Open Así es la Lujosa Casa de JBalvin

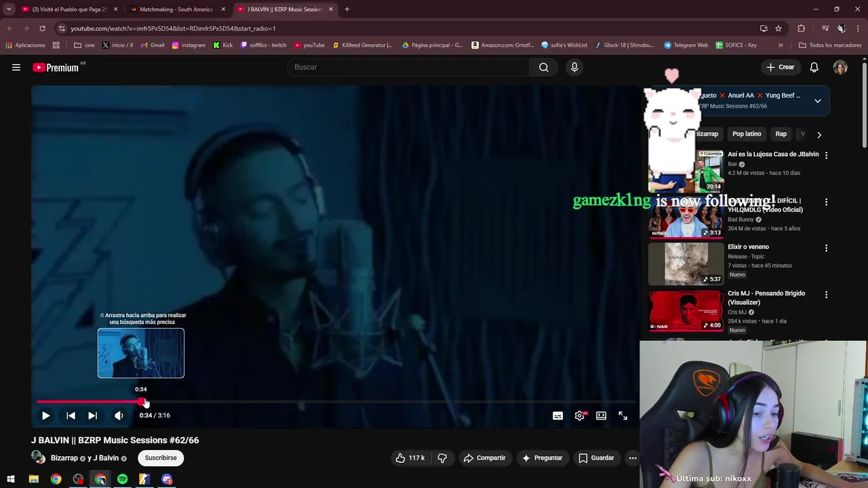point(773,155)
